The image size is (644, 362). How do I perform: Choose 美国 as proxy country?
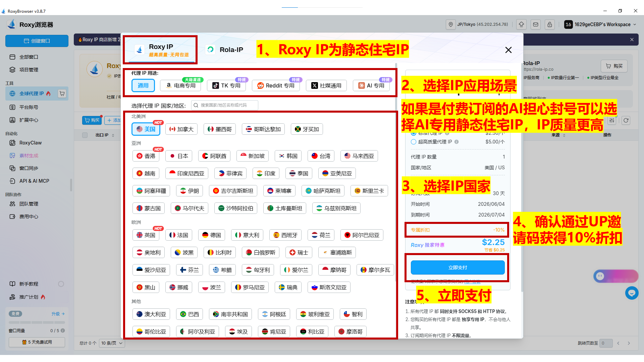[146, 129]
